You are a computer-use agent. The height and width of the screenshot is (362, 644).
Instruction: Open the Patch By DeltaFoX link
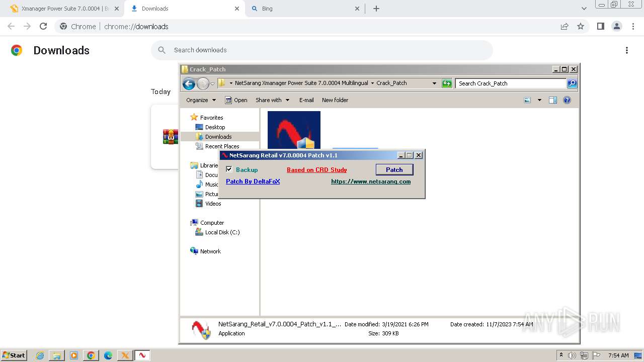[253, 182]
